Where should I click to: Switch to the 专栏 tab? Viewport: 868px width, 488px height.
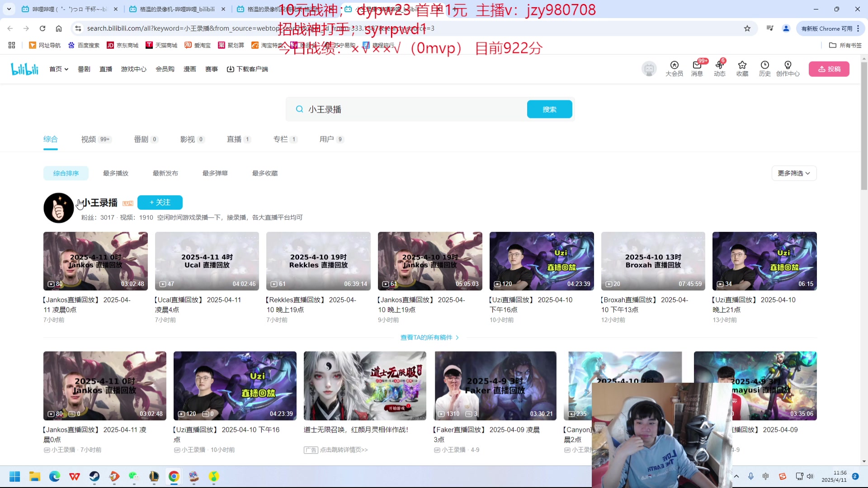(x=285, y=139)
